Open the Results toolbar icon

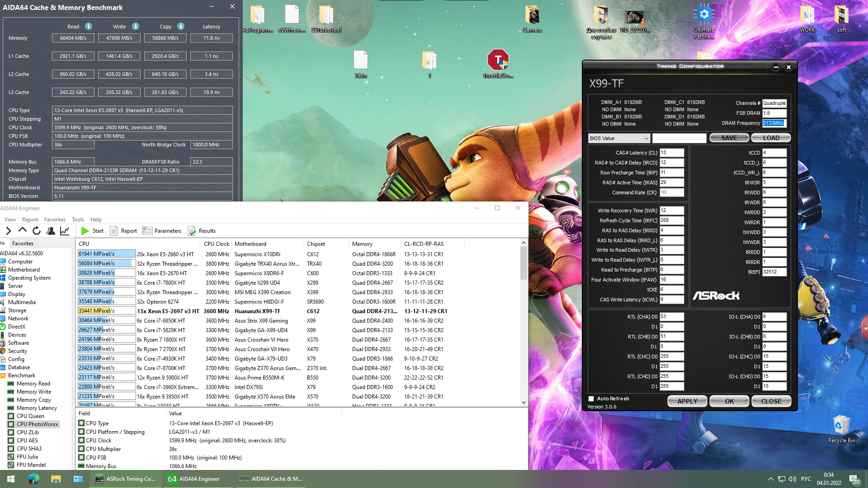[192, 231]
